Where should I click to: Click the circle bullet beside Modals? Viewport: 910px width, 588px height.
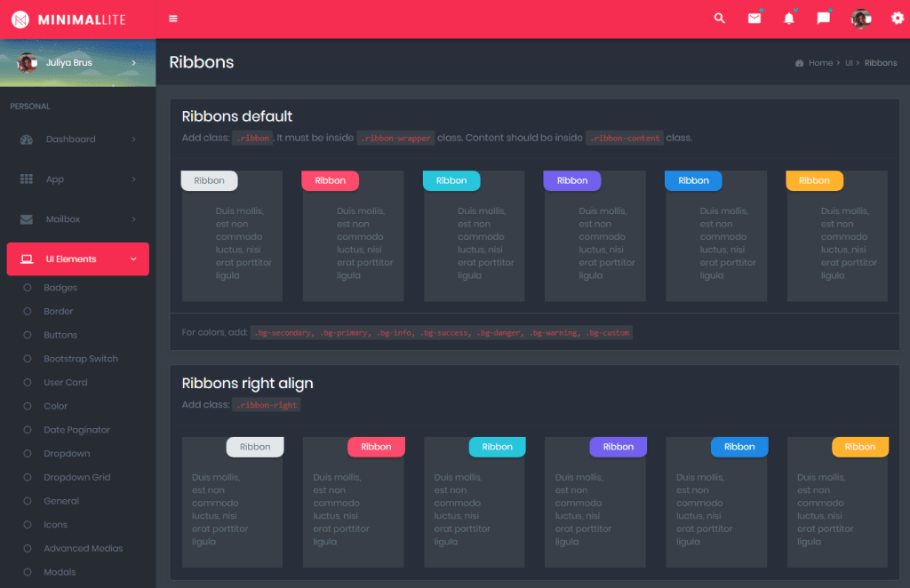click(x=28, y=572)
